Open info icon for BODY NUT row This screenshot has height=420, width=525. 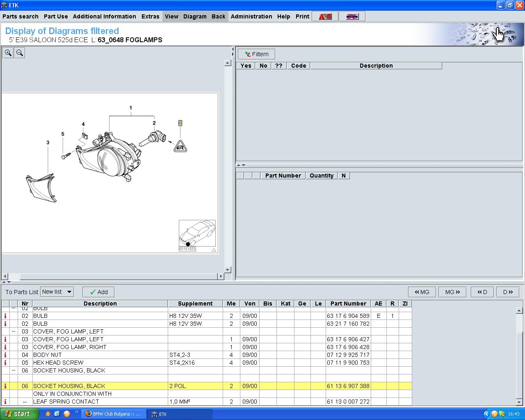tap(5, 355)
